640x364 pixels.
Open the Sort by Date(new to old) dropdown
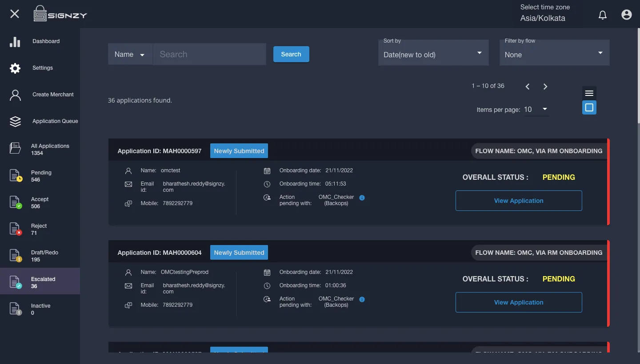pyautogui.click(x=433, y=52)
